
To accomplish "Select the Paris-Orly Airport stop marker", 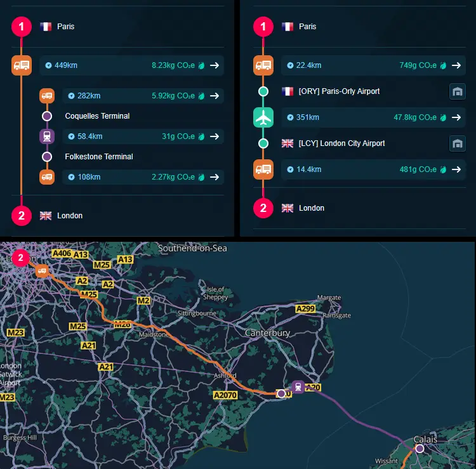I will click(x=263, y=91).
